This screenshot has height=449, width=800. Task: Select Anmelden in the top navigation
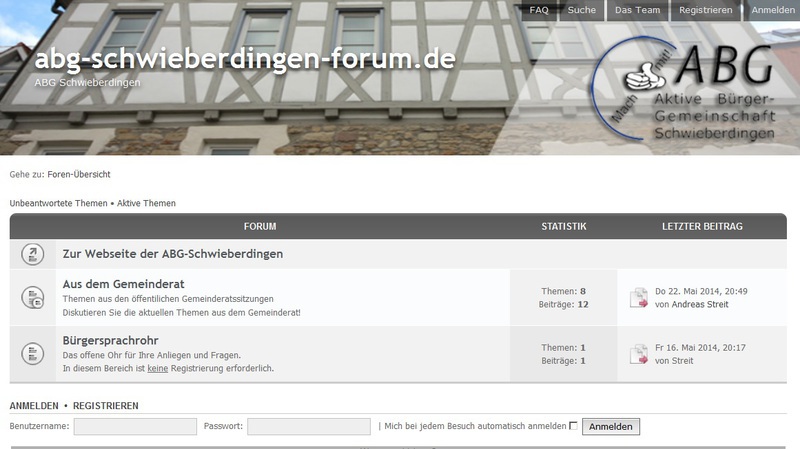click(773, 10)
